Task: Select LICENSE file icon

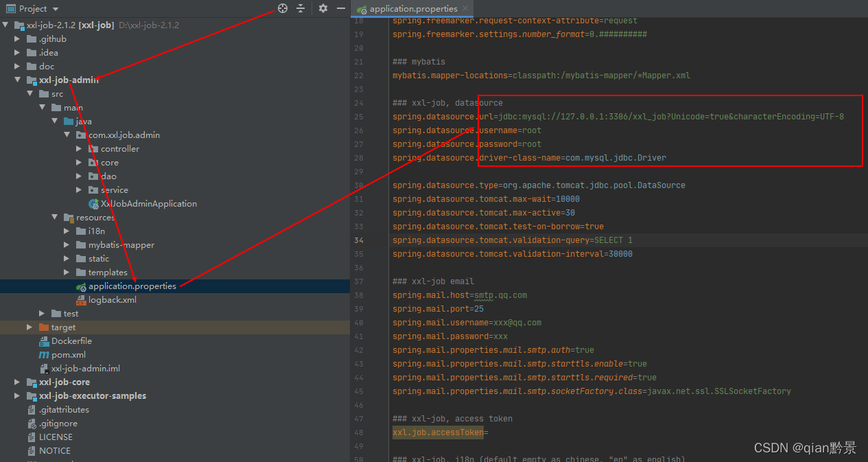Action: coord(32,437)
